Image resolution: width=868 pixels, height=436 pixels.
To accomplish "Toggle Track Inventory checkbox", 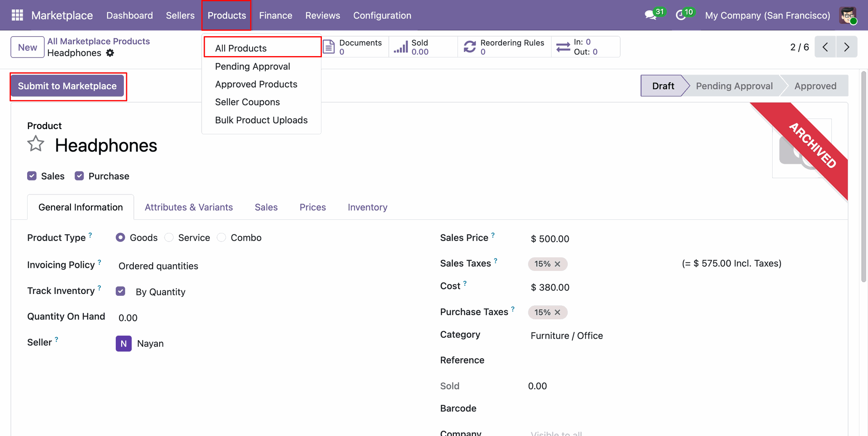I will point(120,291).
